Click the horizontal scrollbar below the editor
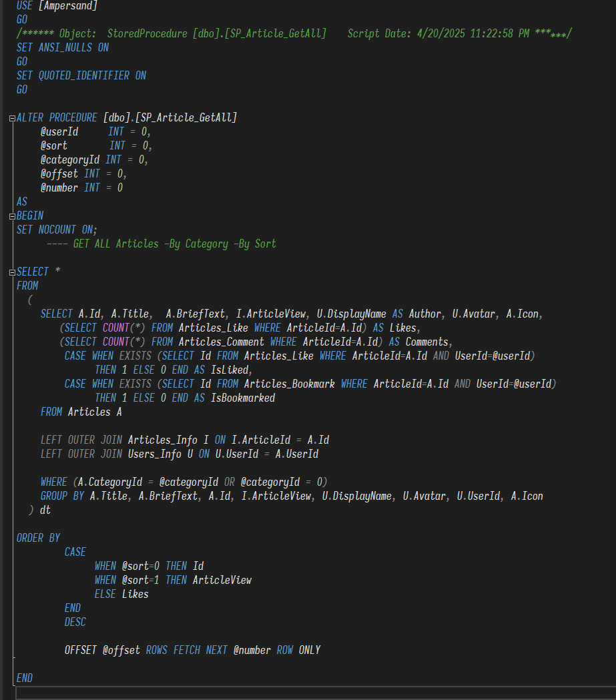The height and width of the screenshot is (700, 616). (314, 693)
